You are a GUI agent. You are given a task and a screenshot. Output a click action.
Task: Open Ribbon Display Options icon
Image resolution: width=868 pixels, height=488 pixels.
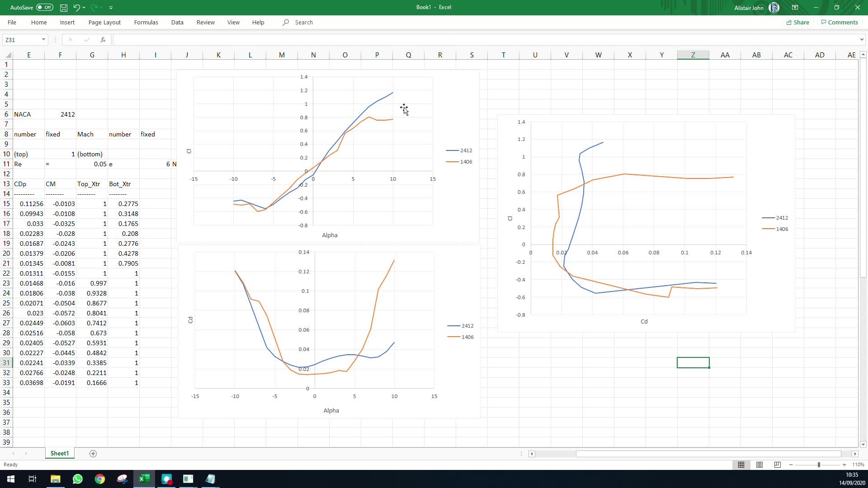(795, 8)
